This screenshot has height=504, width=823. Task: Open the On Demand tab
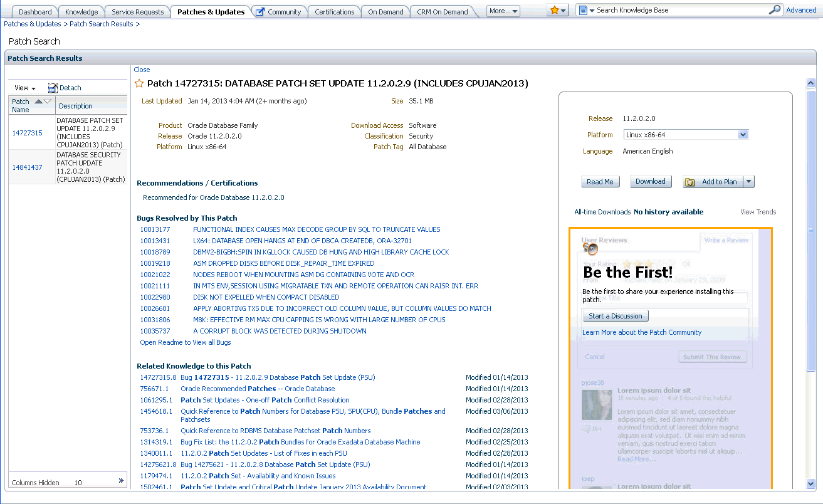(385, 12)
